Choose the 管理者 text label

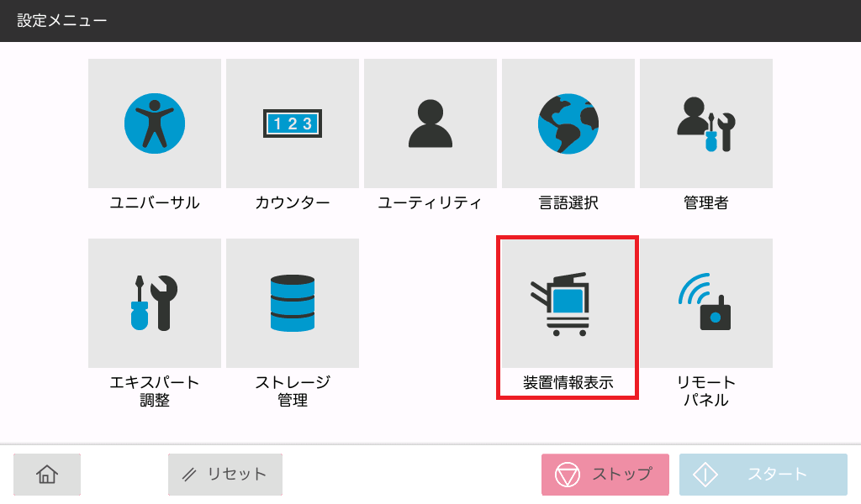(706, 202)
